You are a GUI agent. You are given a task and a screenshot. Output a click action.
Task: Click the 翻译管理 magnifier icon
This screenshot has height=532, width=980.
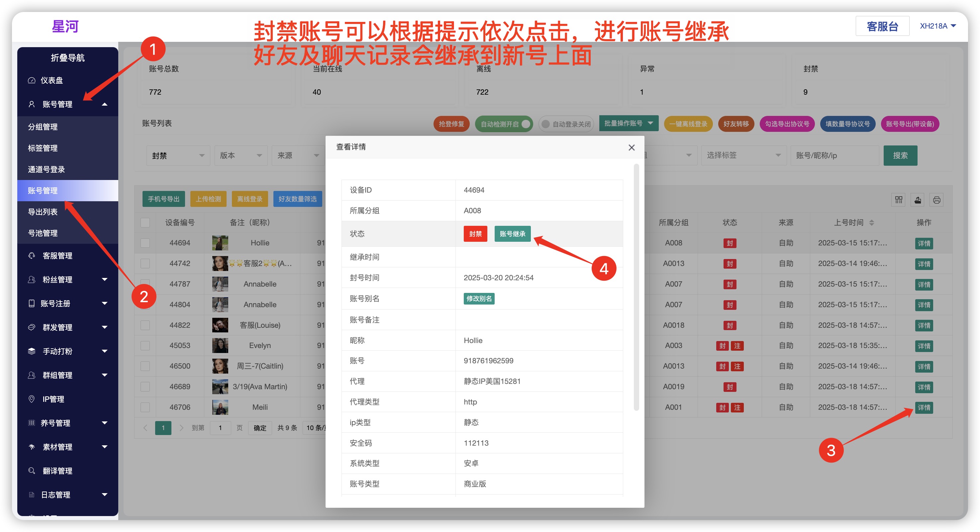coord(32,470)
